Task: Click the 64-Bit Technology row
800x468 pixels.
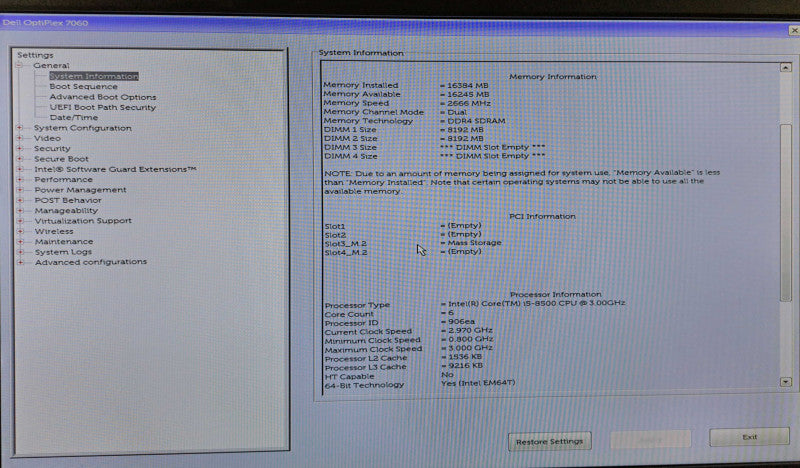Action: [x=420, y=384]
